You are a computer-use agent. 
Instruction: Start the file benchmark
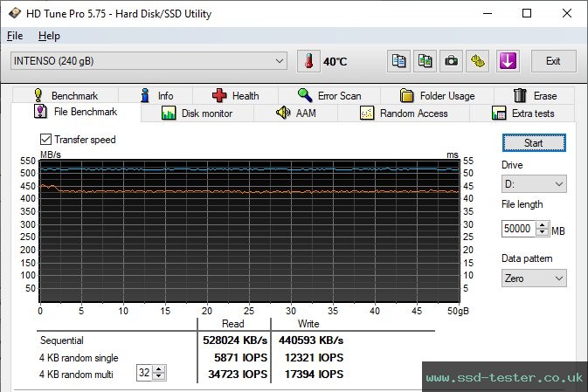[534, 143]
